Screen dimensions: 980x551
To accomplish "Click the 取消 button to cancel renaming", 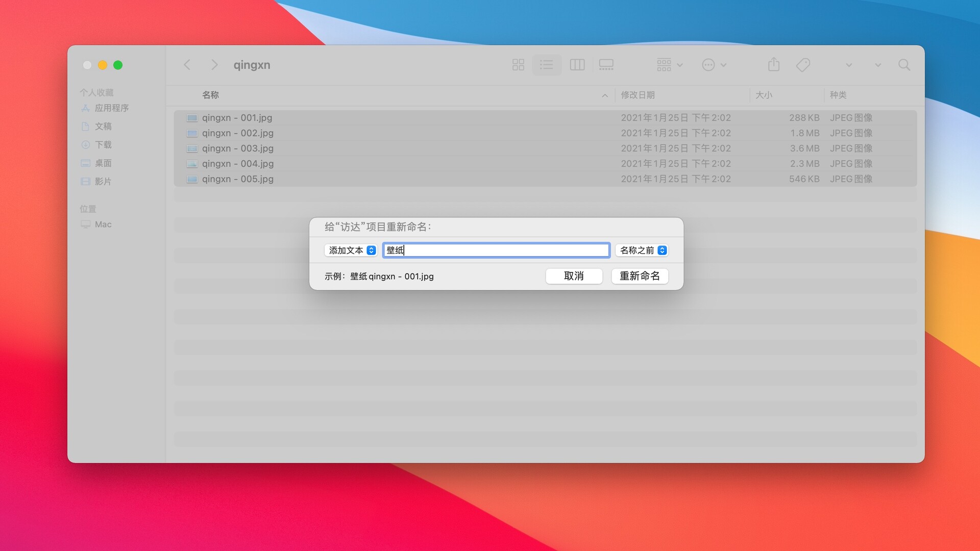I will tap(574, 276).
